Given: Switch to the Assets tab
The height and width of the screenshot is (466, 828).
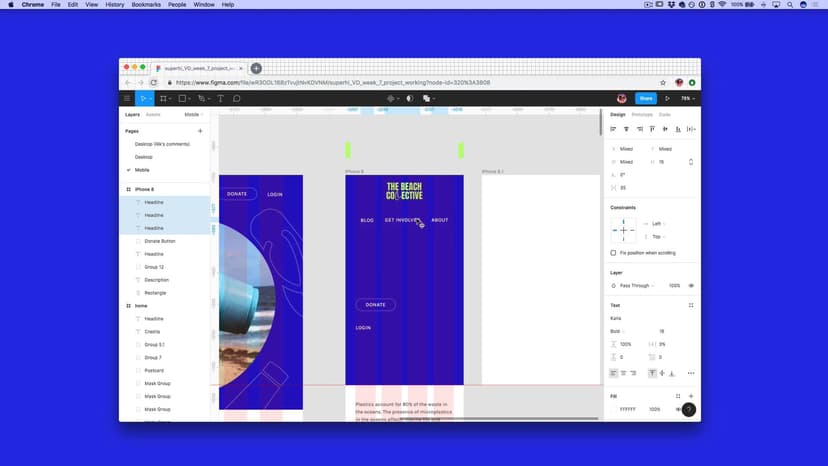Looking at the screenshot, I should (153, 115).
